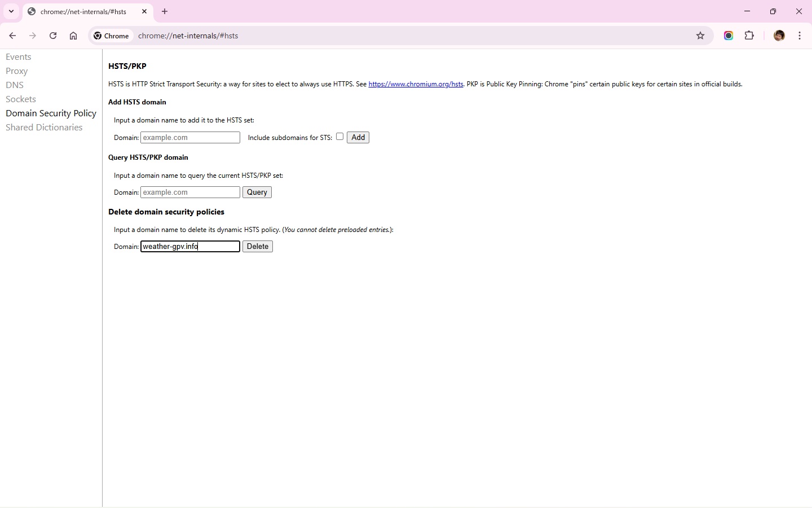
Task: Close the net-internals tab
Action: tap(144, 11)
